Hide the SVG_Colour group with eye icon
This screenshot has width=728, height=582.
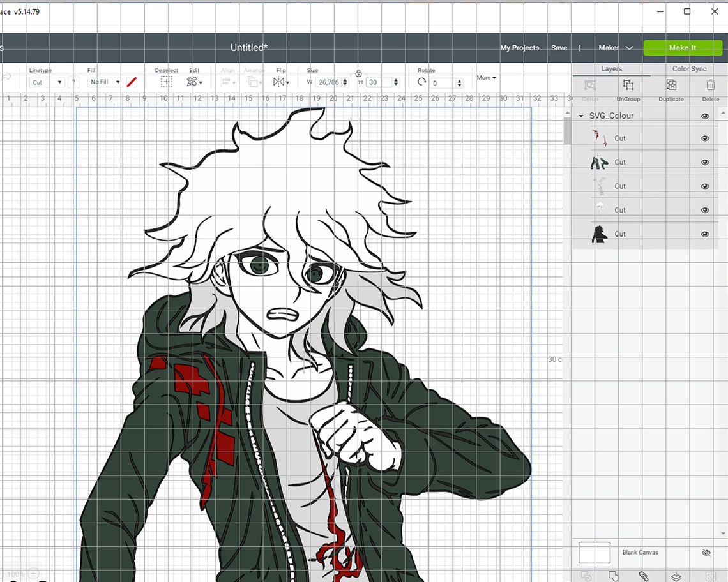[x=705, y=116]
